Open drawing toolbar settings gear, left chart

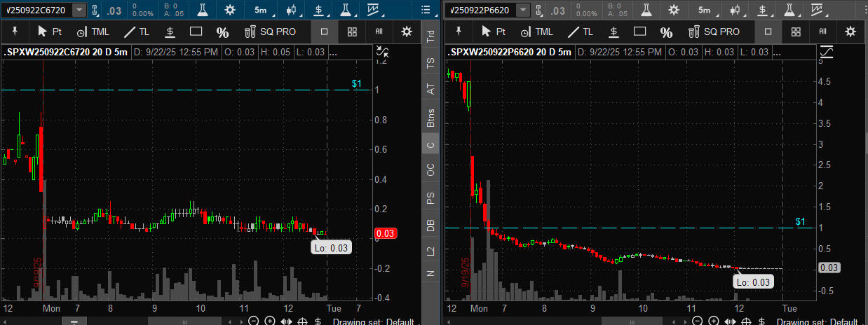(407, 31)
